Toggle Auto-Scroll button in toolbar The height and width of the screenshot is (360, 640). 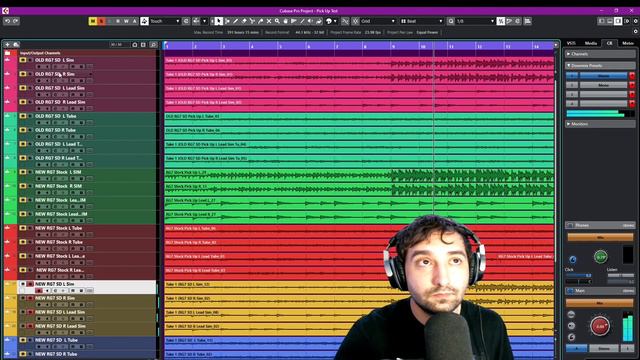pos(196,21)
